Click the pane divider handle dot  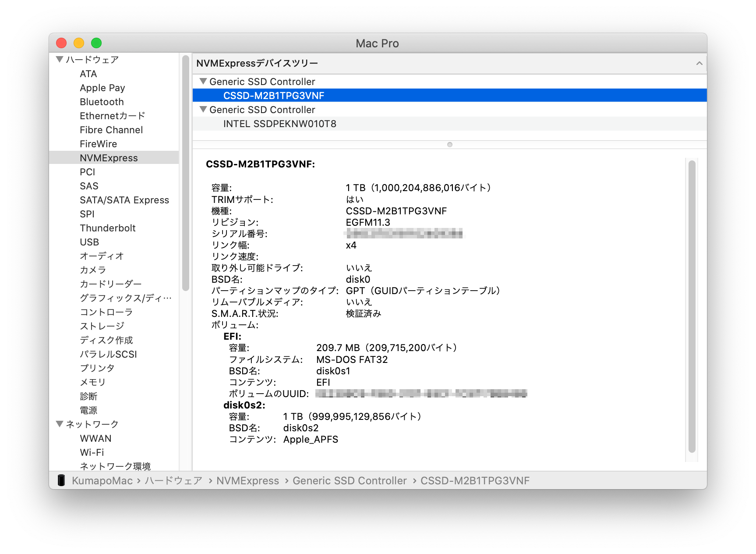click(x=449, y=145)
